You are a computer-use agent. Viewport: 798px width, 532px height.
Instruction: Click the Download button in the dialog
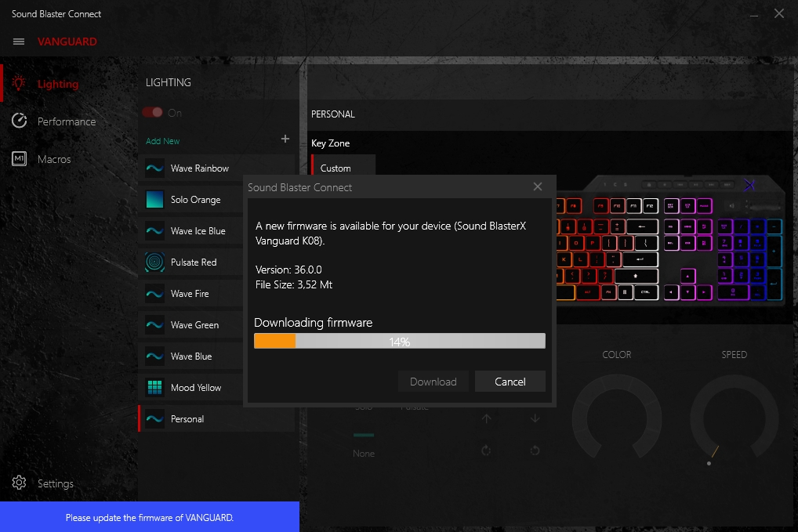(433, 382)
